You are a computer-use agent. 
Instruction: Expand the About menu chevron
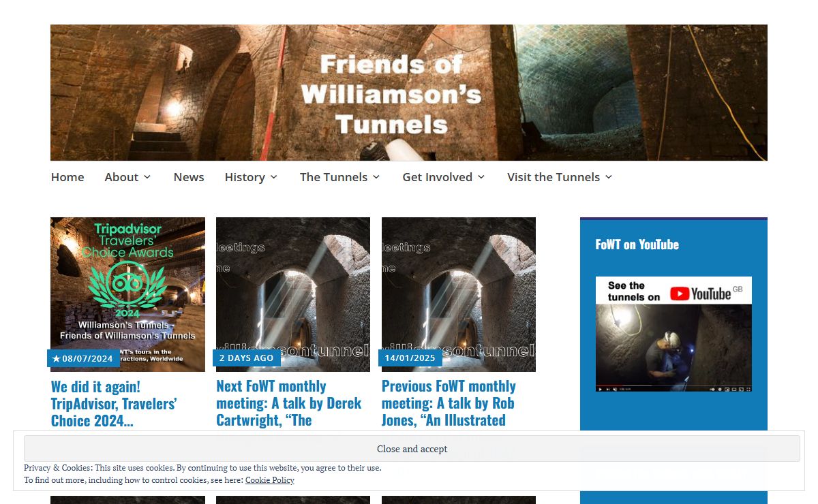(147, 177)
